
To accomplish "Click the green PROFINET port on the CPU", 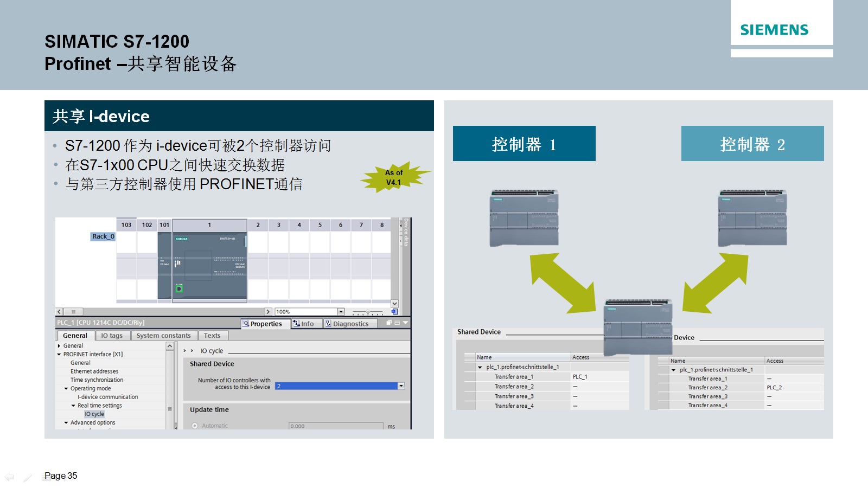I will click(x=179, y=288).
